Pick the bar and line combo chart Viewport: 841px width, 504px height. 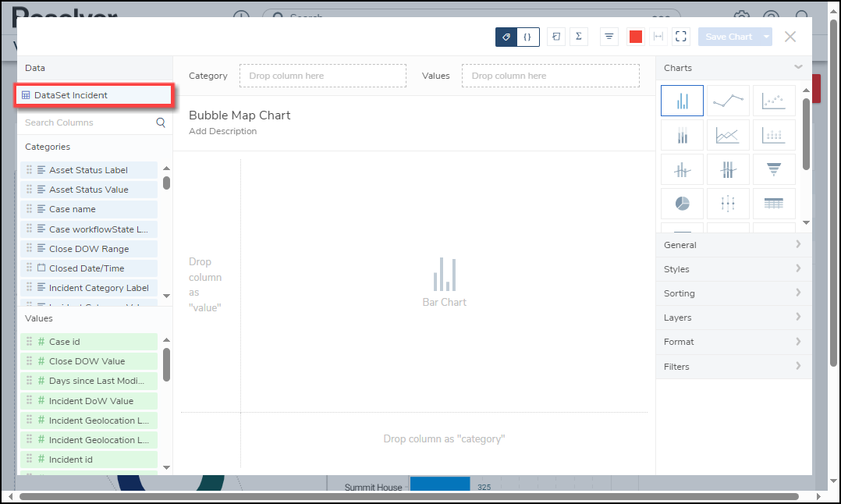pos(682,169)
